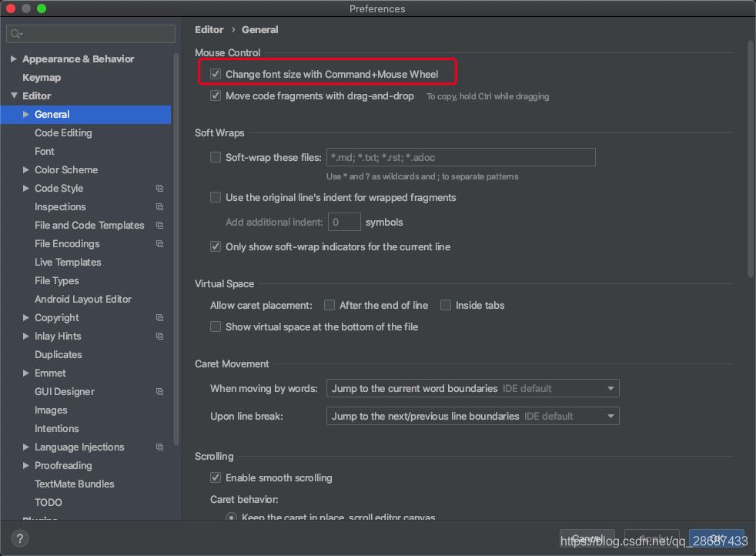756x556 pixels.
Task: Uncheck Enable smooth scrolling
Action: pos(216,478)
